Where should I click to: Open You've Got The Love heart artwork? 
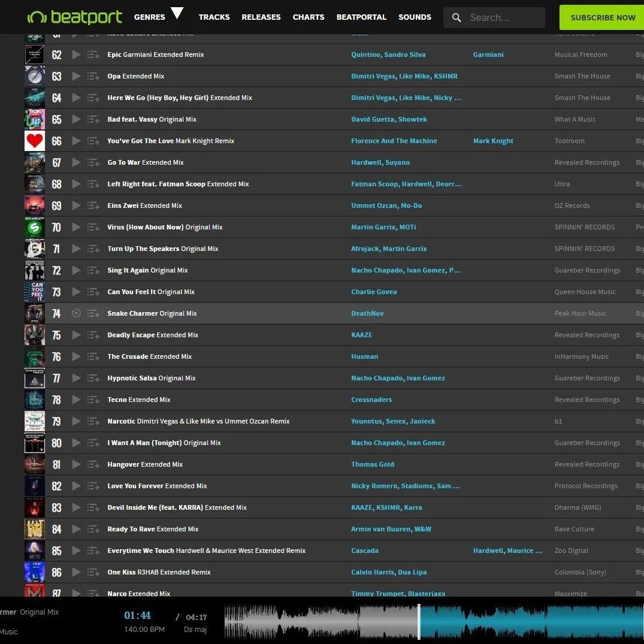35,141
